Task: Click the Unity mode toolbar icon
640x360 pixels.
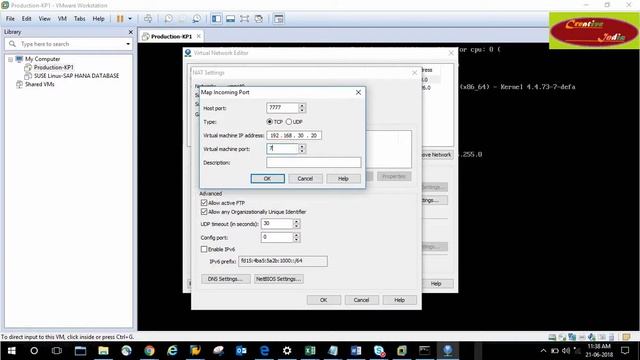Action: [x=259, y=19]
